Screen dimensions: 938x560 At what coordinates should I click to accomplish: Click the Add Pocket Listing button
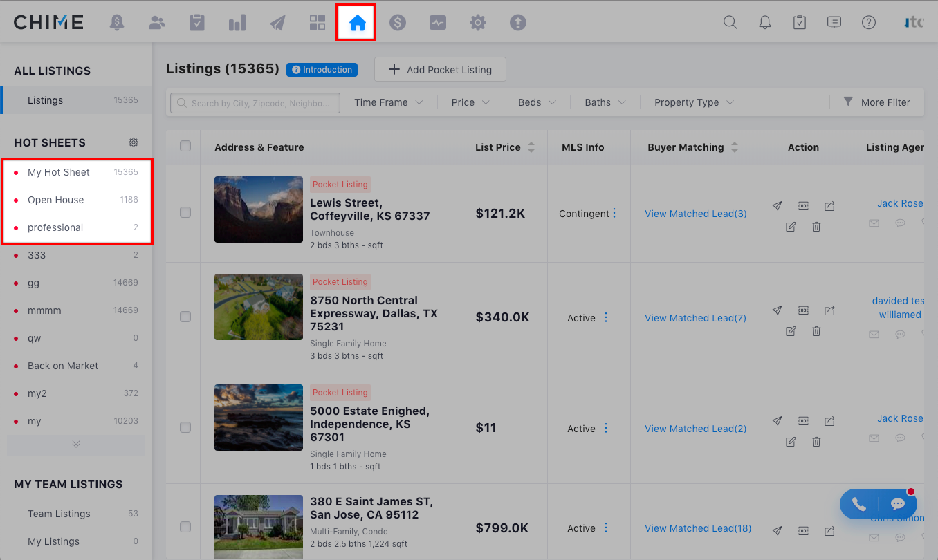click(x=440, y=69)
